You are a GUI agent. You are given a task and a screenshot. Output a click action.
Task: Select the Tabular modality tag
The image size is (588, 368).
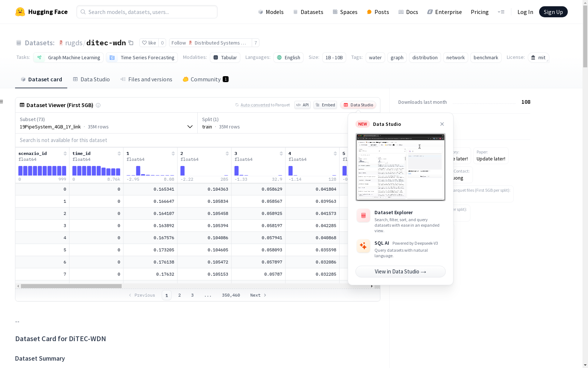click(x=225, y=57)
